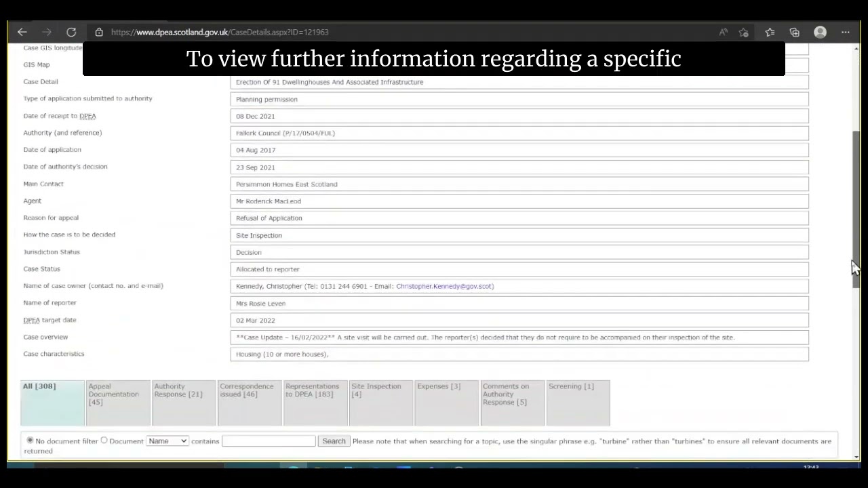Image resolution: width=868 pixels, height=488 pixels.
Task: View site info lock icon
Action: (99, 32)
